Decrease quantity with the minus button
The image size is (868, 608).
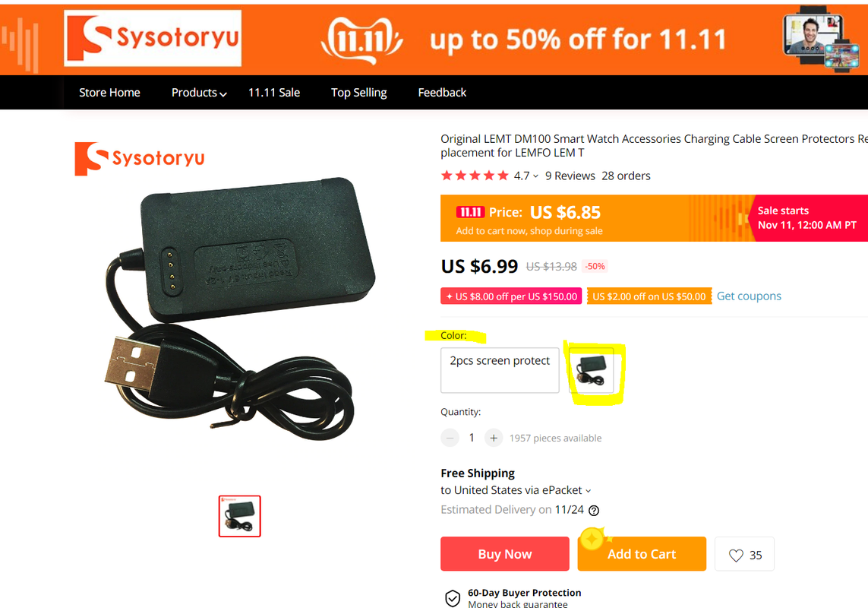pyautogui.click(x=450, y=438)
